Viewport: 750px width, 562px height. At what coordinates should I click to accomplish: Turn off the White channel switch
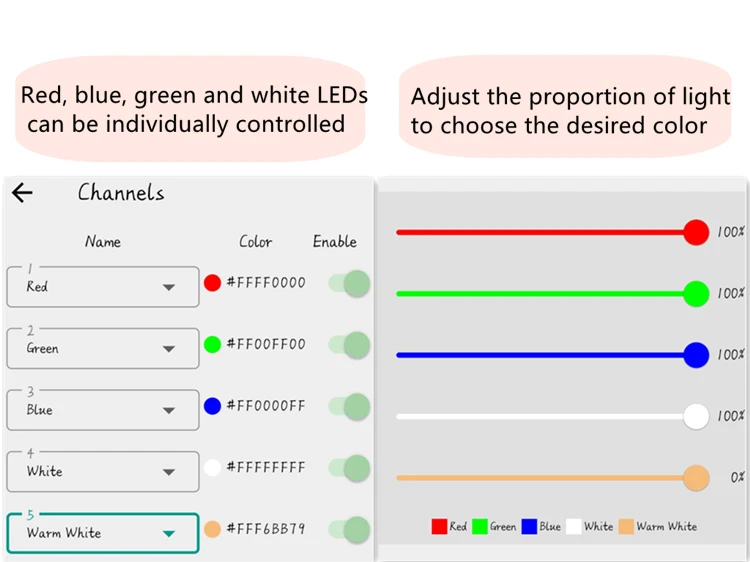pos(351,468)
